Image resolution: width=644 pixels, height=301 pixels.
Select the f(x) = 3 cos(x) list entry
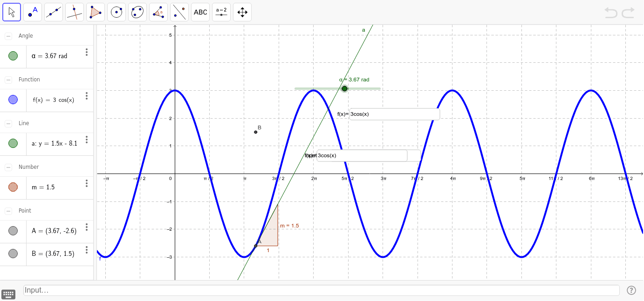(x=54, y=100)
